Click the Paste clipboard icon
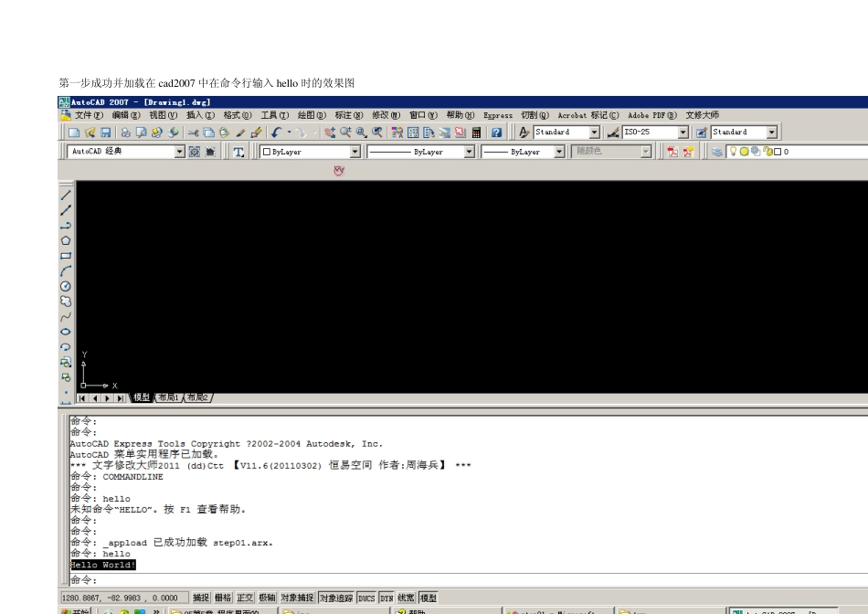Screen dimensions: 868x614 (x=224, y=132)
